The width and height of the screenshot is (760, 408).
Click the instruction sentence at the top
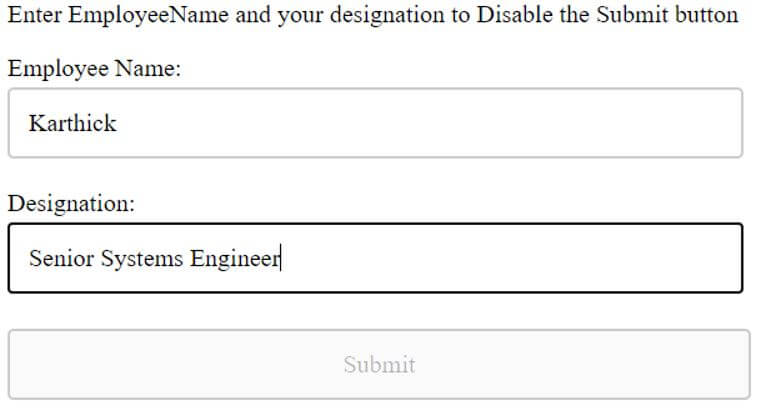373,16
